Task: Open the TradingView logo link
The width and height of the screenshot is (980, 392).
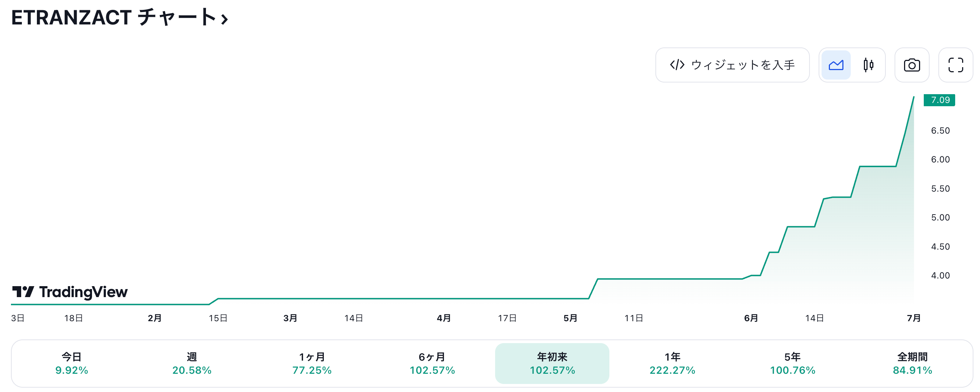Action: [70, 292]
